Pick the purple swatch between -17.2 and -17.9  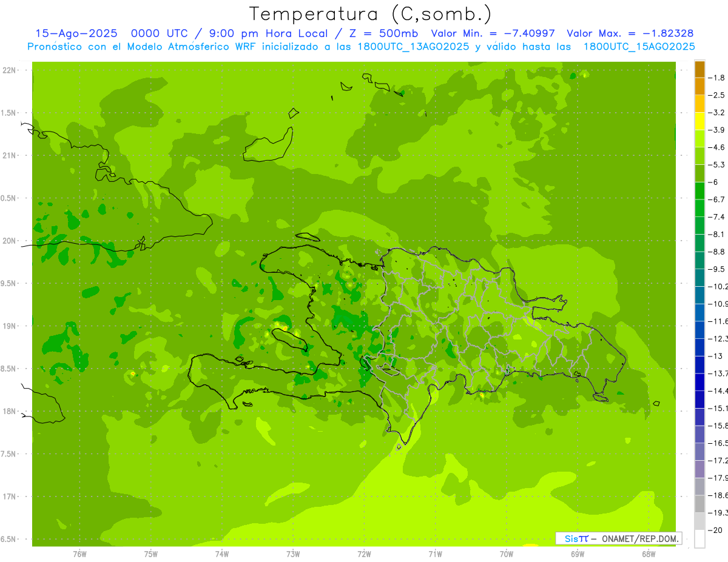point(699,470)
